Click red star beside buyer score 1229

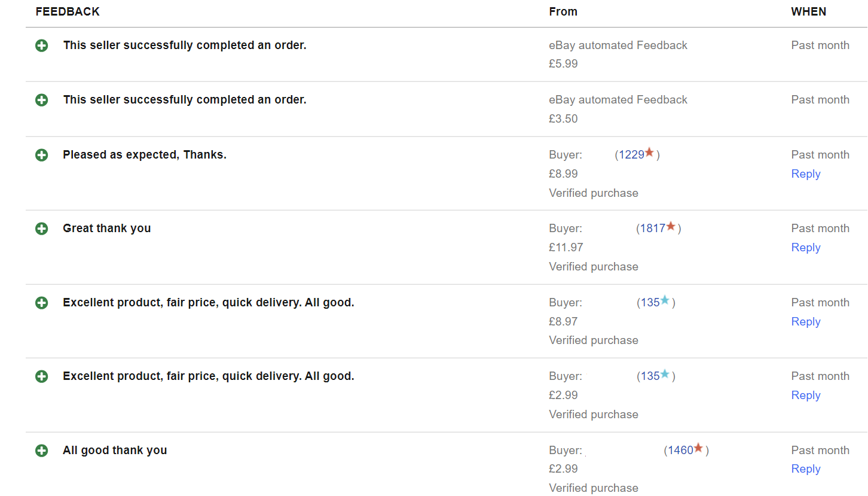point(649,153)
